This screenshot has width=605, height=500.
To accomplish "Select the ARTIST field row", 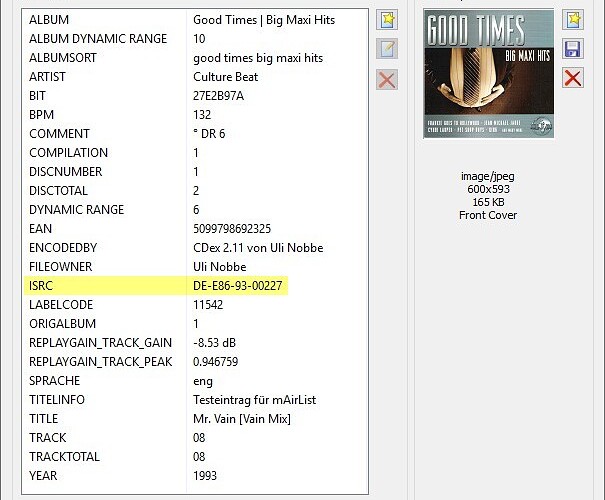I will (195, 77).
